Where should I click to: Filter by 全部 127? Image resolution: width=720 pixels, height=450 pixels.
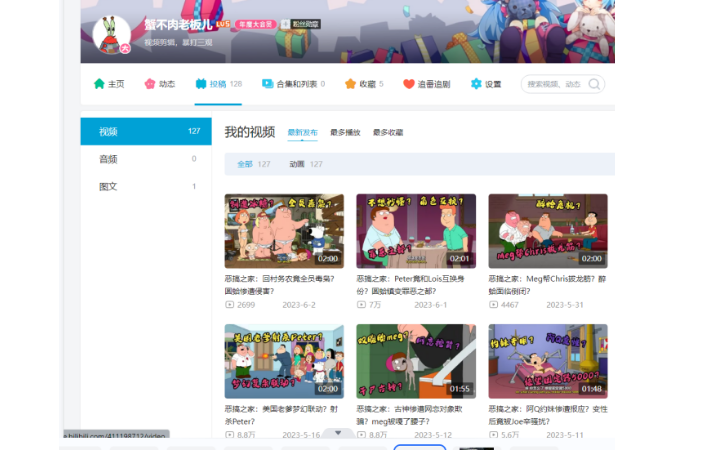[253, 164]
